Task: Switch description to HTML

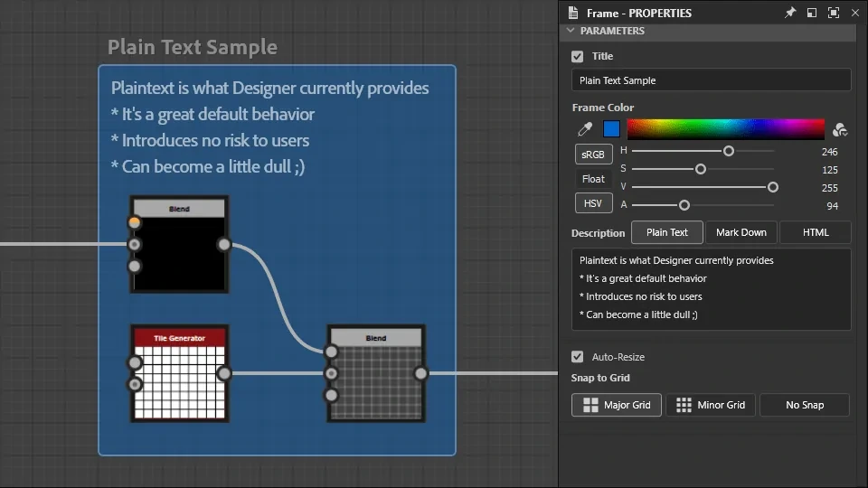Action: pyautogui.click(x=816, y=232)
